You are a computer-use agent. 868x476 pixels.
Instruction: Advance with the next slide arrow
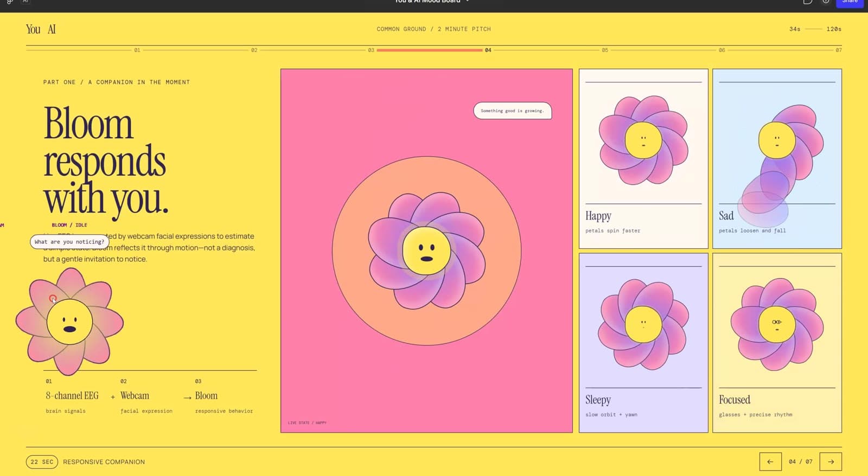point(831,461)
